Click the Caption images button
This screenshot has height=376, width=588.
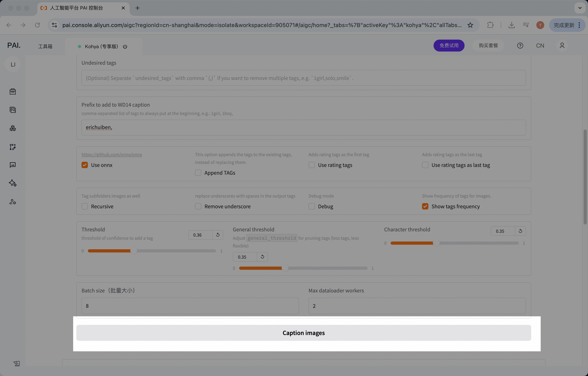(304, 333)
